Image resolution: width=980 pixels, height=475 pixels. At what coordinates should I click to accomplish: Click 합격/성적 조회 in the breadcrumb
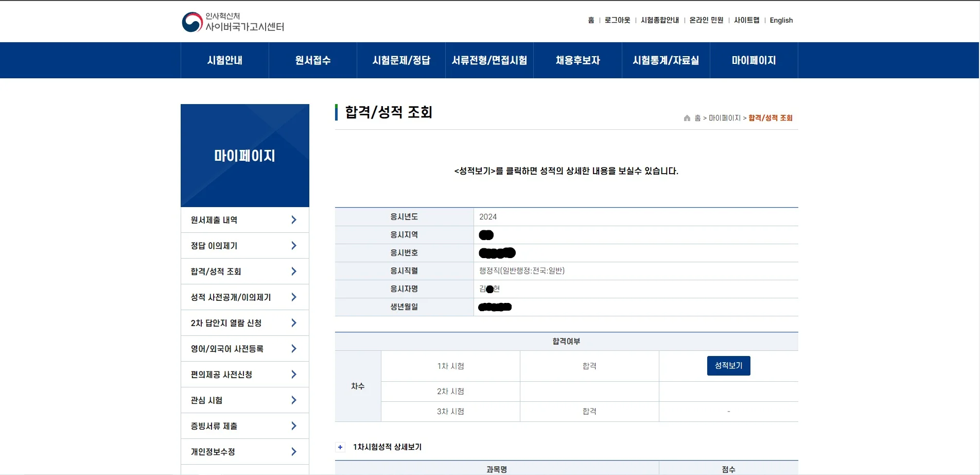click(x=771, y=118)
